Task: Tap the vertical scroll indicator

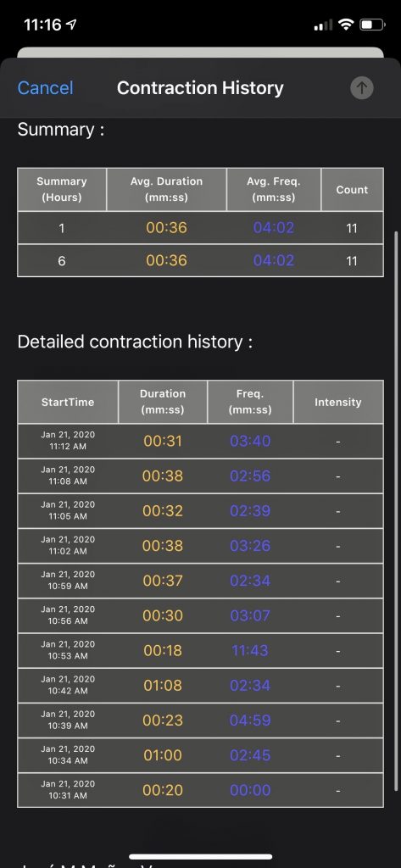Action: 395,509
